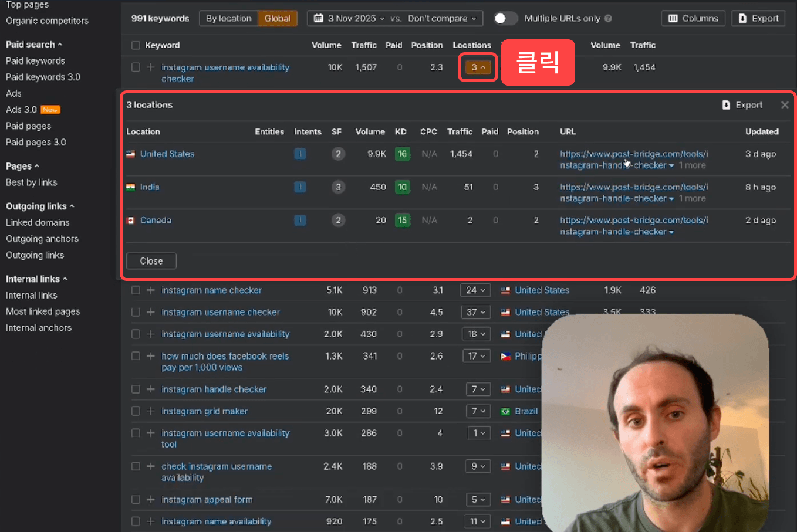Click the intent badge in Canada row
The width and height of the screenshot is (797, 532).
300,221
